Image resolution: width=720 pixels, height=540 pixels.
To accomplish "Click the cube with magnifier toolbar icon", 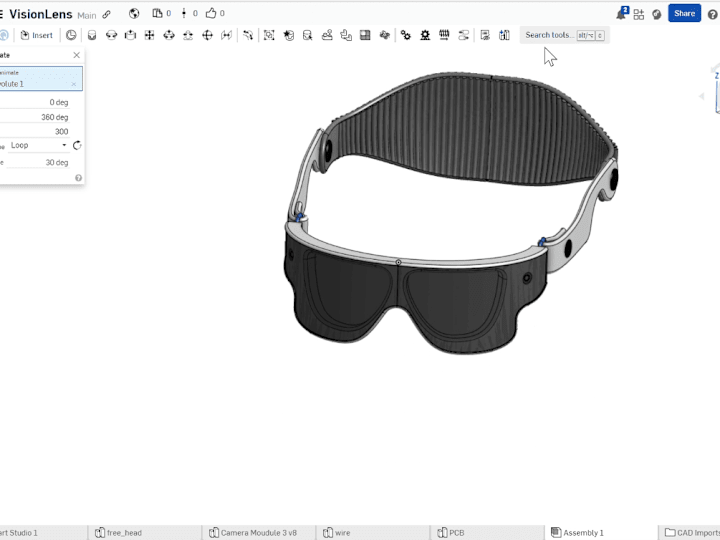I will [308, 35].
